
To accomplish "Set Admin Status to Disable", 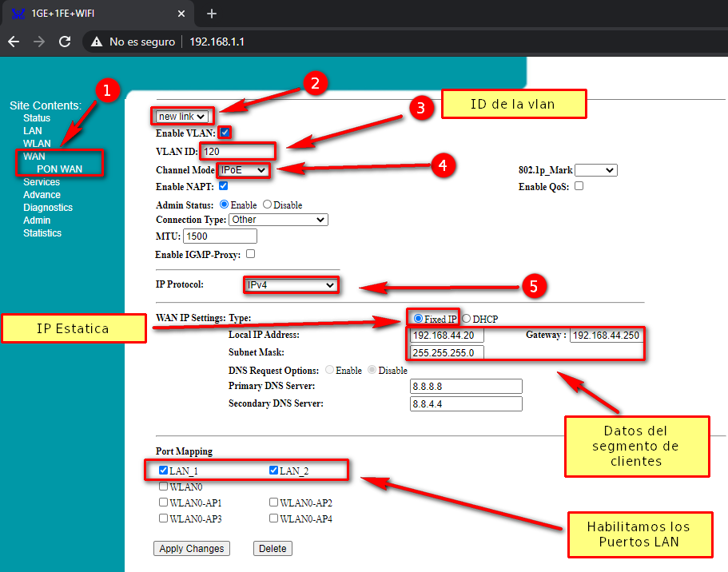I will pos(267,205).
